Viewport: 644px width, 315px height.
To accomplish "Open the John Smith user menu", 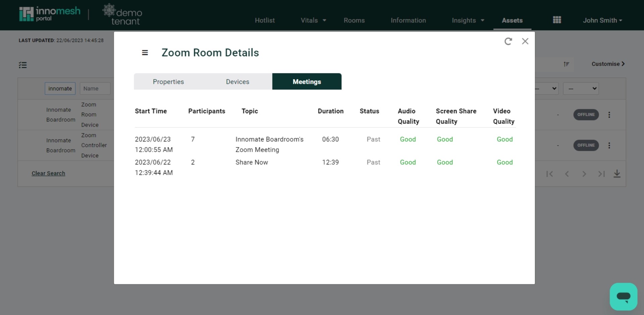I will (602, 20).
